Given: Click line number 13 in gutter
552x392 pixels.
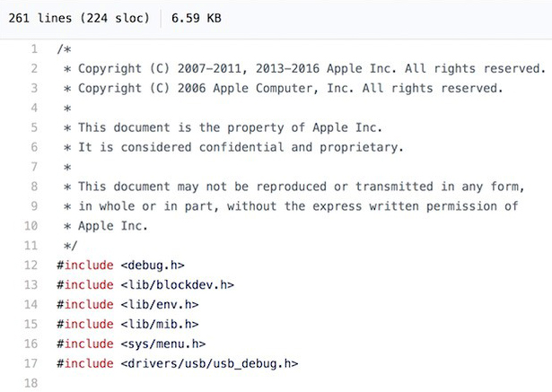Looking at the screenshot, I should click(x=31, y=284).
